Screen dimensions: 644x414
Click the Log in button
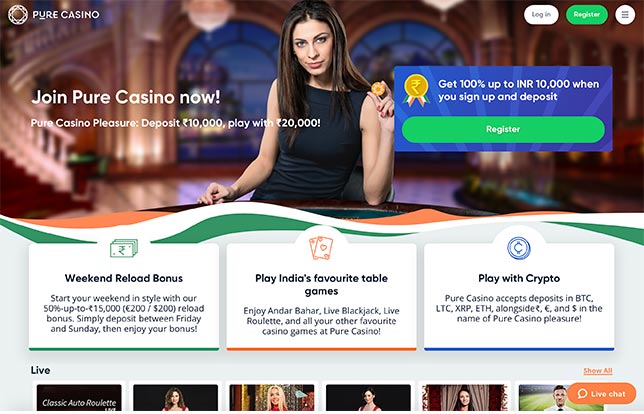pos(541,15)
